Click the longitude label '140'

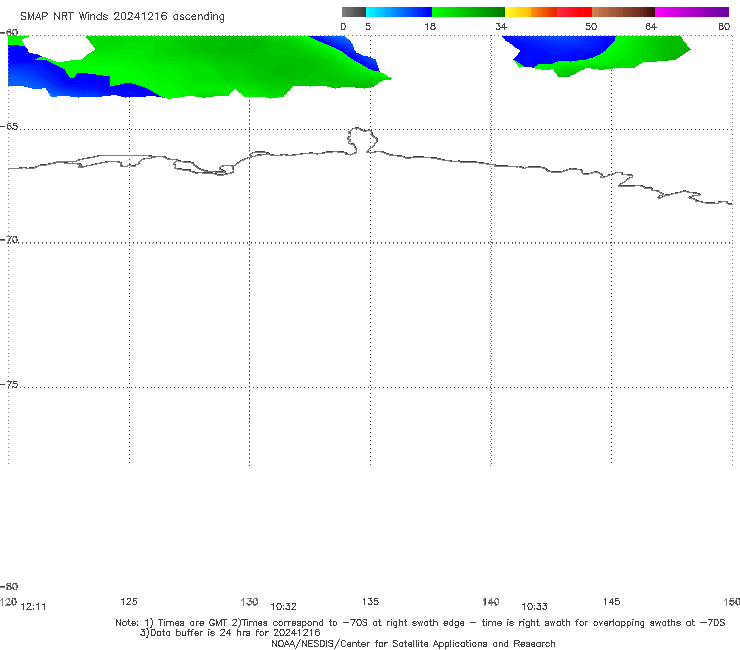click(x=491, y=601)
